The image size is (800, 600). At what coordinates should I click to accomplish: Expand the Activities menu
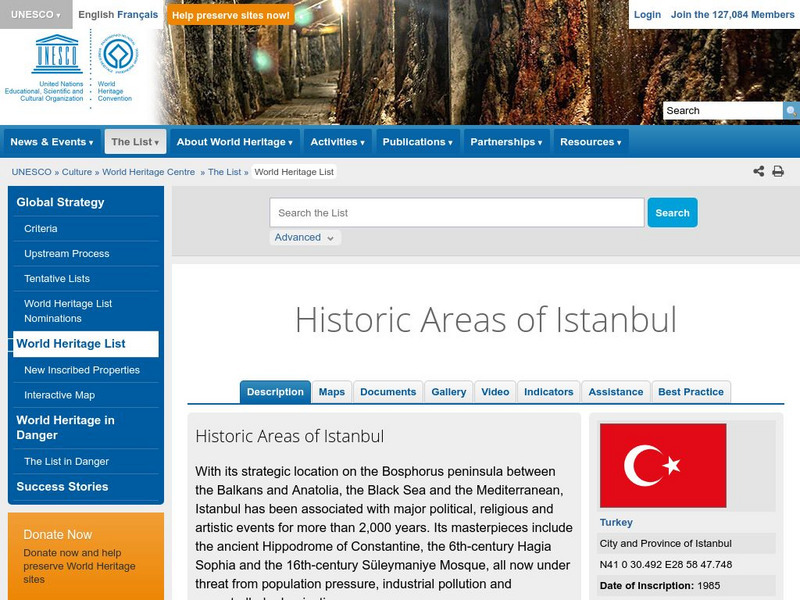pyautogui.click(x=337, y=142)
